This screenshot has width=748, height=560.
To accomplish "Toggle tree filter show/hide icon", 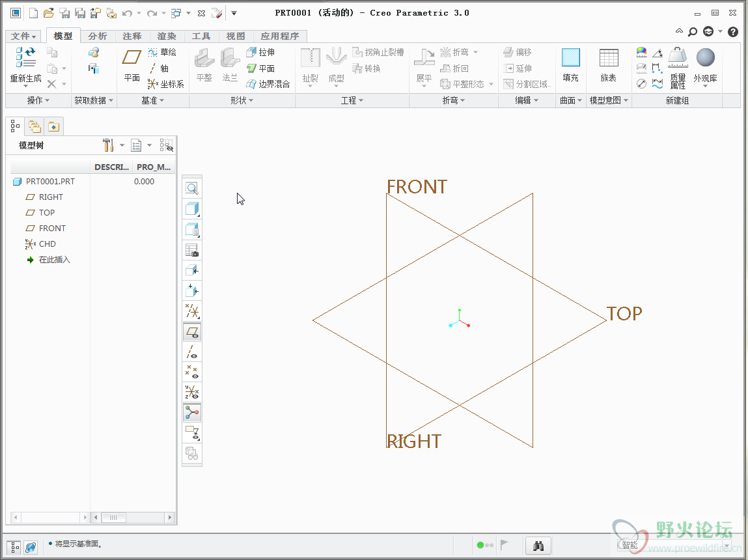I will click(x=167, y=145).
